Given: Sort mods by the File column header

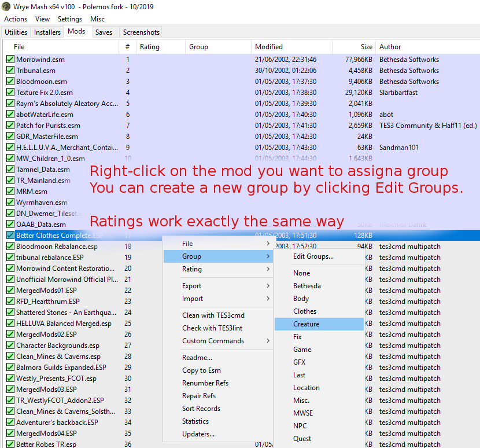Looking at the screenshot, I should click(61, 47).
